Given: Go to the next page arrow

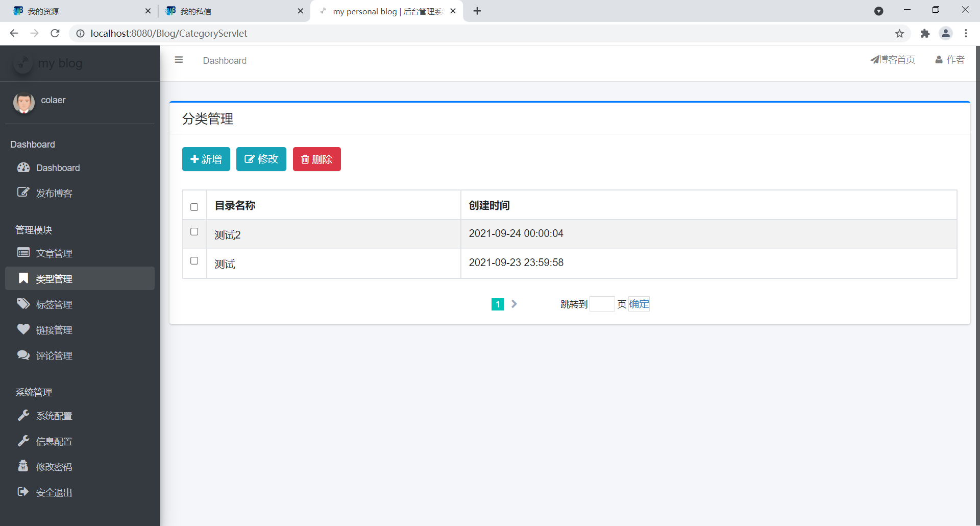Looking at the screenshot, I should tap(514, 304).
